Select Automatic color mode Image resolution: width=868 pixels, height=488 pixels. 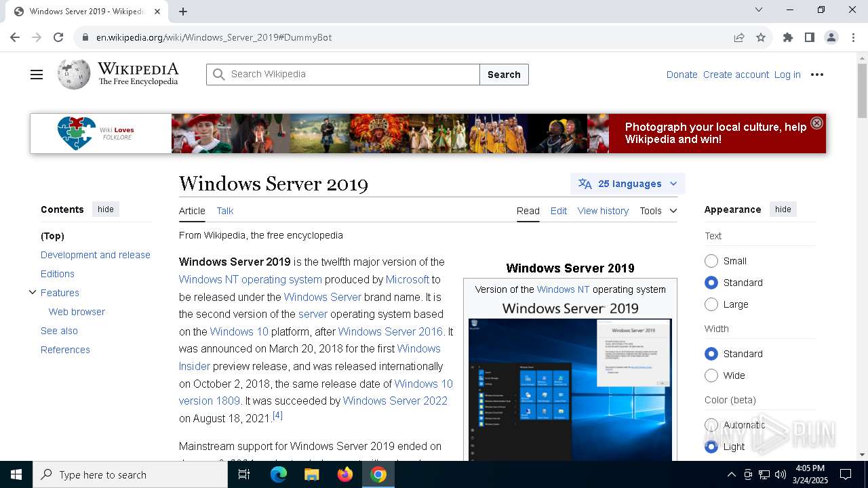tap(711, 425)
